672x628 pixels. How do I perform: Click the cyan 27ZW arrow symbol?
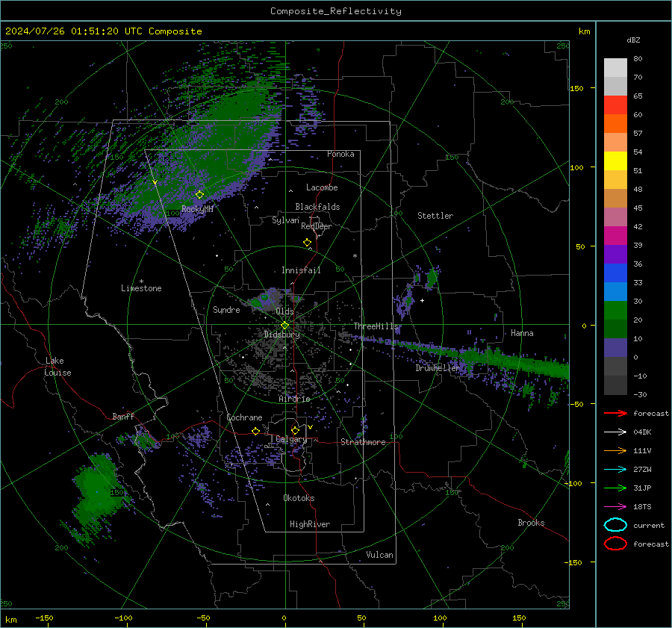pos(615,470)
